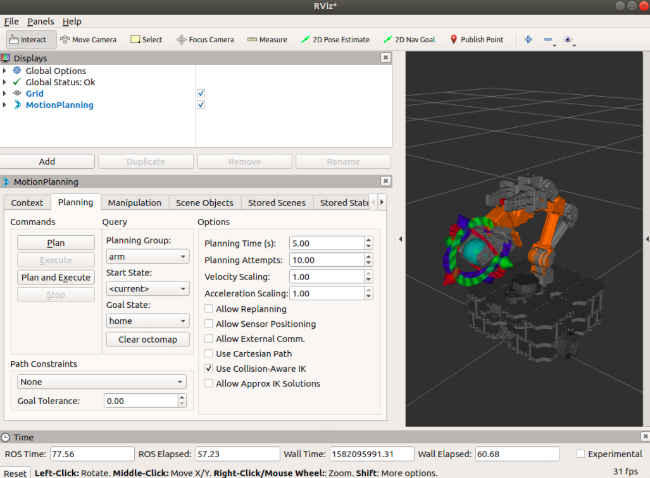Activate the Interact tool
Image resolution: width=650 pixels, height=478 pixels.
coord(31,40)
